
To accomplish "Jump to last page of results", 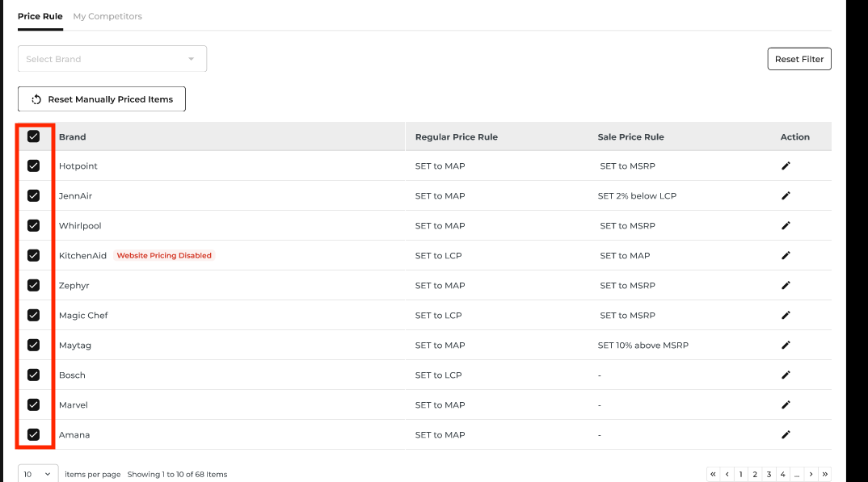I will tap(825, 474).
